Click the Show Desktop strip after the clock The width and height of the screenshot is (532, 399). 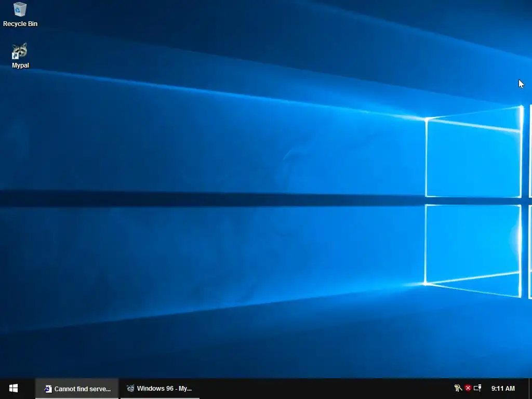(x=530, y=389)
